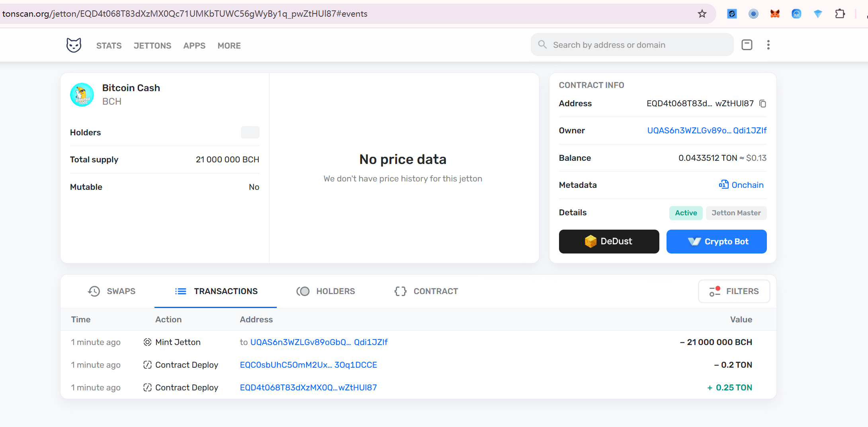Bookmark this page with the star icon
This screenshot has height=427, width=868.
pyautogui.click(x=702, y=14)
